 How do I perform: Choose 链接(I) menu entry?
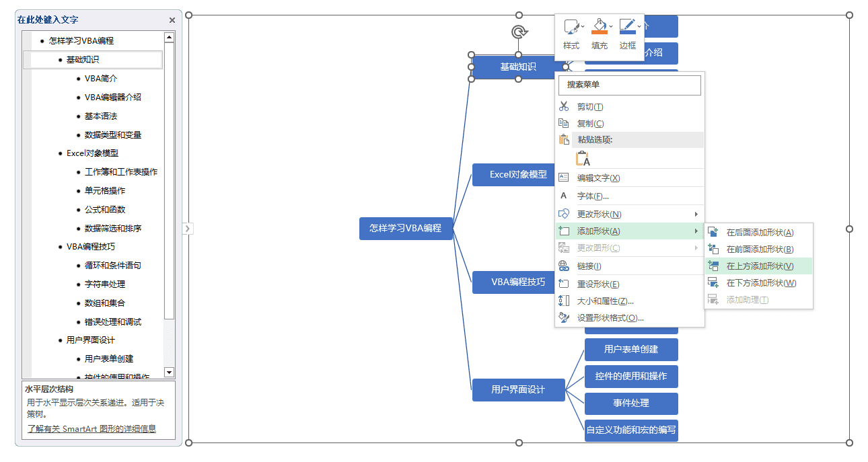630,266
